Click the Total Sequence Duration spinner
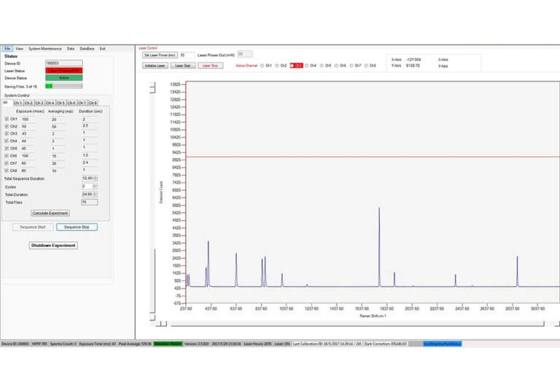Viewport: 560px width, 392px height. coord(90,179)
